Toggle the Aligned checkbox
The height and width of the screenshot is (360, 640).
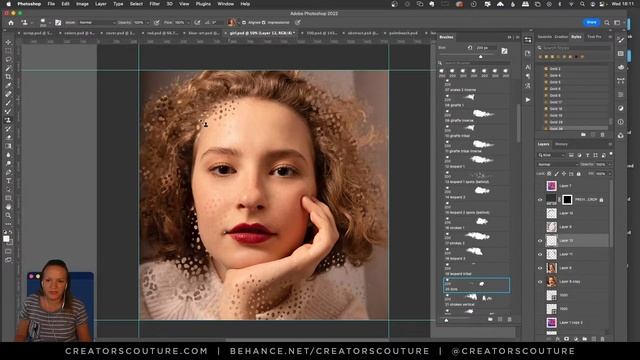point(244,22)
